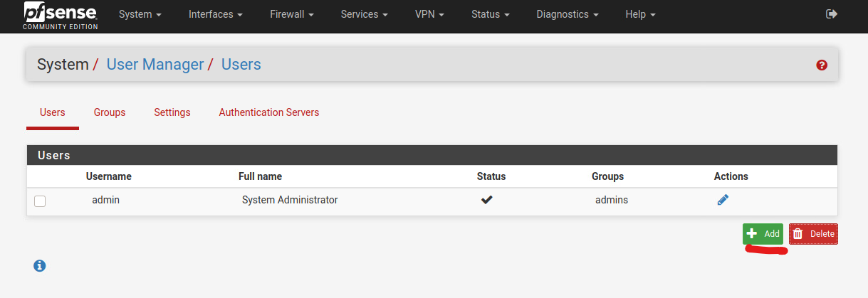Open the Settings tab

[172, 112]
